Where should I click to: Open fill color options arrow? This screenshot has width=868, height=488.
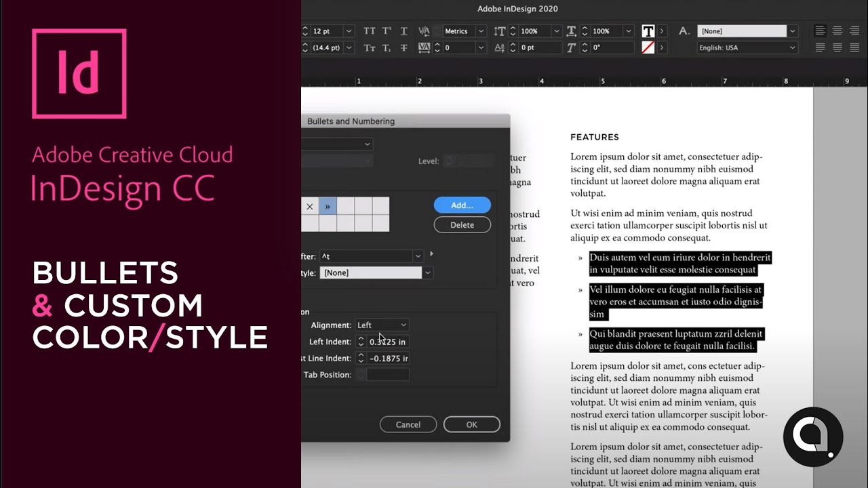click(662, 31)
